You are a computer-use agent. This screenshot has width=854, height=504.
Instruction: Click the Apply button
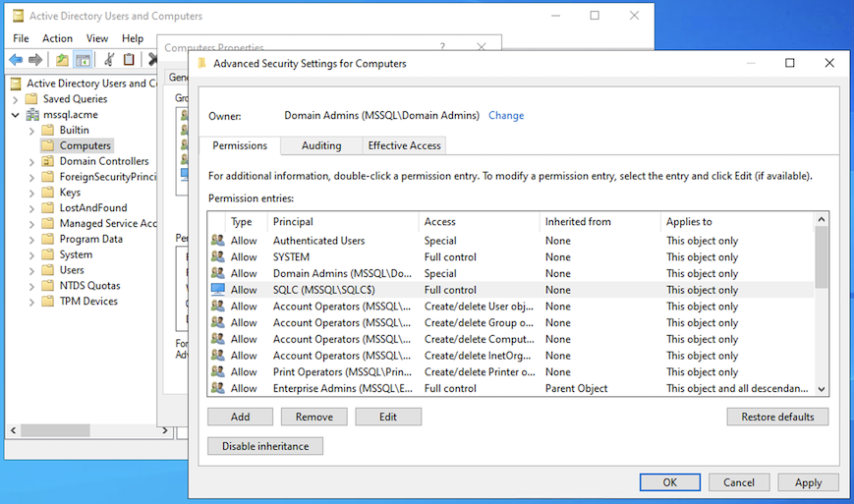(x=808, y=482)
